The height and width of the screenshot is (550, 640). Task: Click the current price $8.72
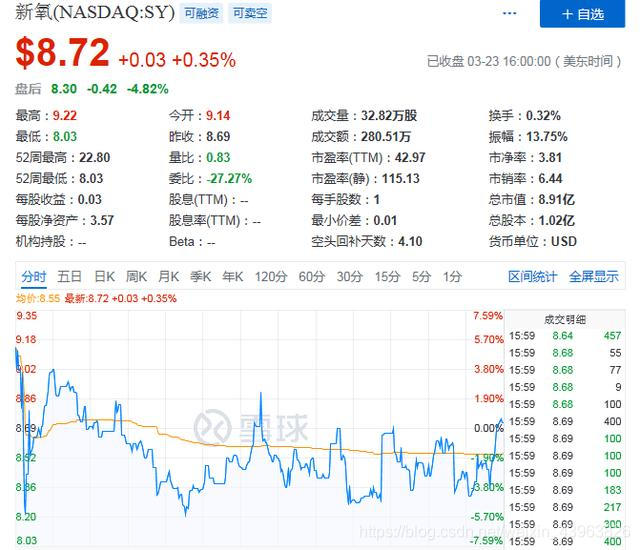pyautogui.click(x=62, y=52)
